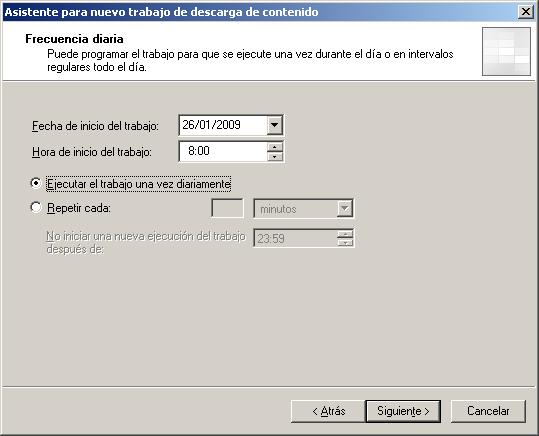Go back with the 'Atrás' button
The width and height of the screenshot is (539, 436).
pos(328,411)
